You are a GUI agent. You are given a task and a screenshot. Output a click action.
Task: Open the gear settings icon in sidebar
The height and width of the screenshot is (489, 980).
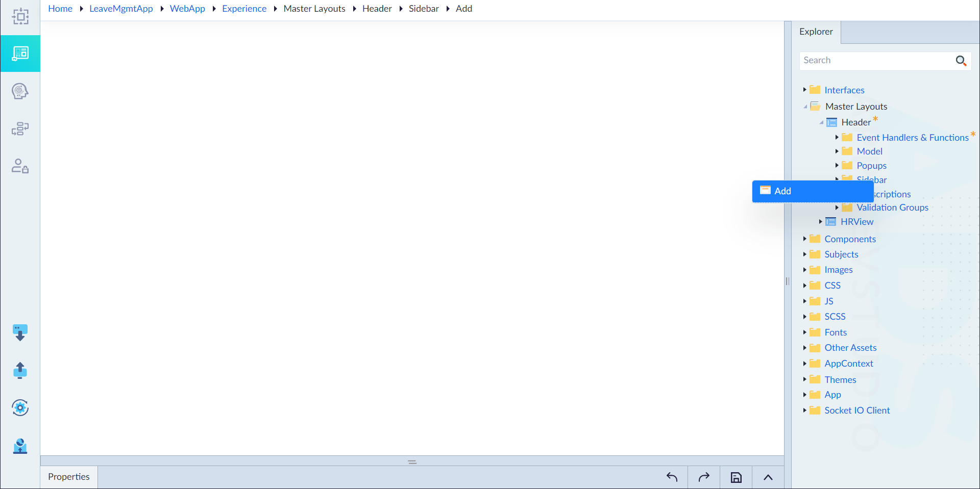tap(20, 408)
